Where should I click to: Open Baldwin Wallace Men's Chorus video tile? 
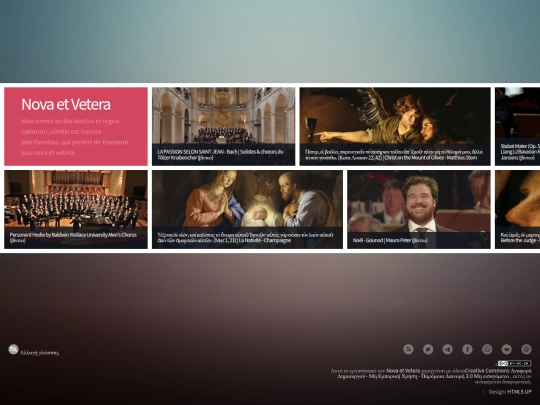pos(76,209)
